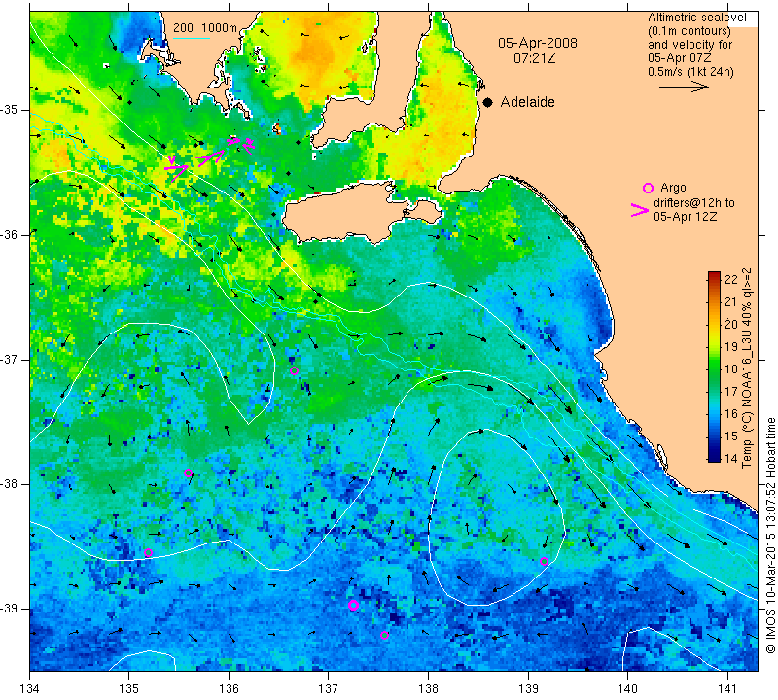Click the Argo float marker near 37.9S 135.6E
778x700 pixels.
click(188, 472)
